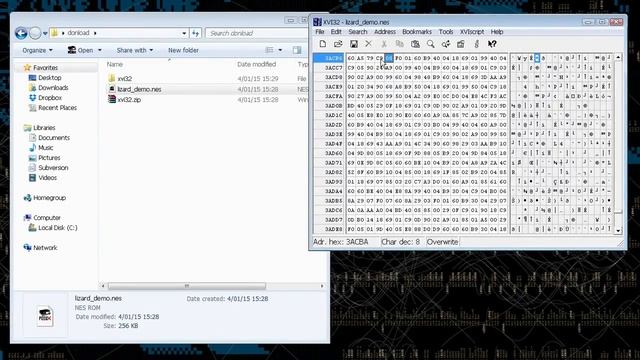Viewport: 640px width, 360px height.
Task: Click the Explorer horizontal scrollbar
Action: point(187,286)
